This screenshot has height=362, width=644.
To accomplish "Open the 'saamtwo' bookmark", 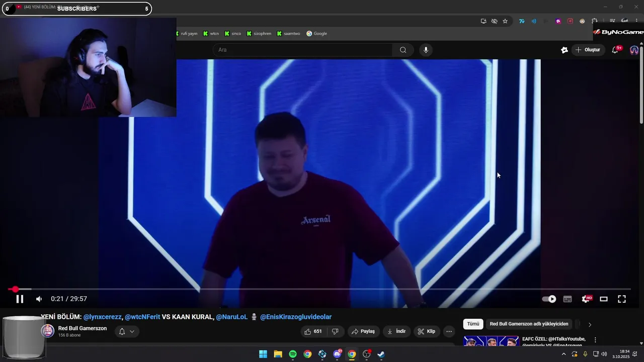I will tap(289, 34).
